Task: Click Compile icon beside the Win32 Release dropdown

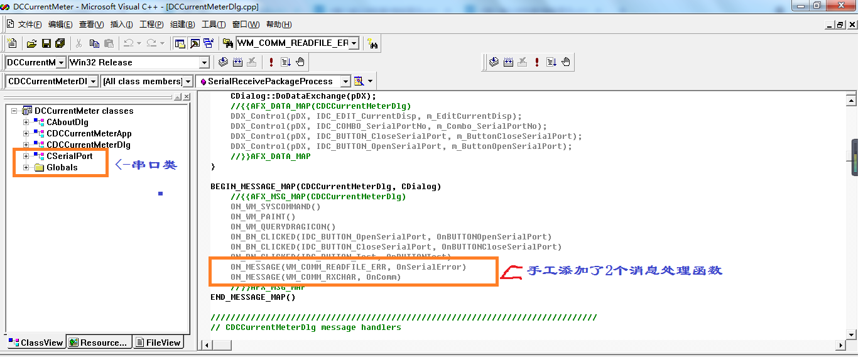Action: point(223,62)
